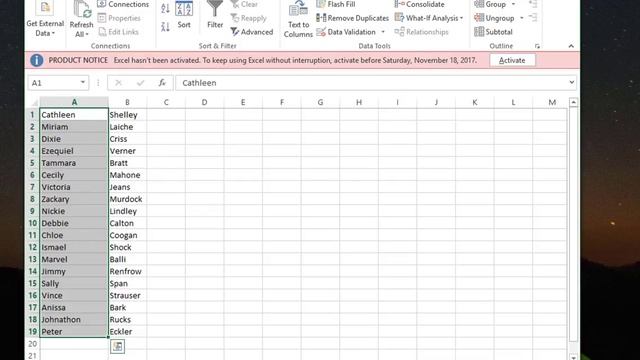Expand the Ungroup dropdown arrow

pyautogui.click(x=522, y=18)
